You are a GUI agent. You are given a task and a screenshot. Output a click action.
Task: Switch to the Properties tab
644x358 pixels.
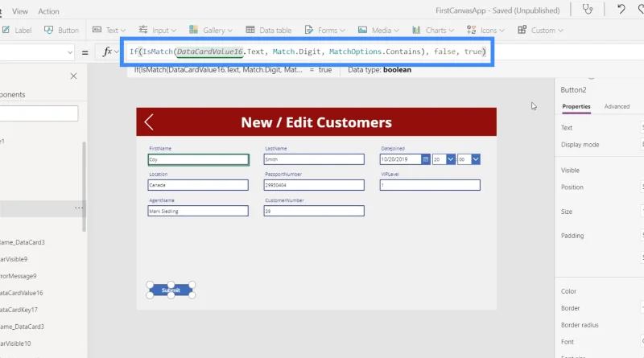tap(576, 106)
